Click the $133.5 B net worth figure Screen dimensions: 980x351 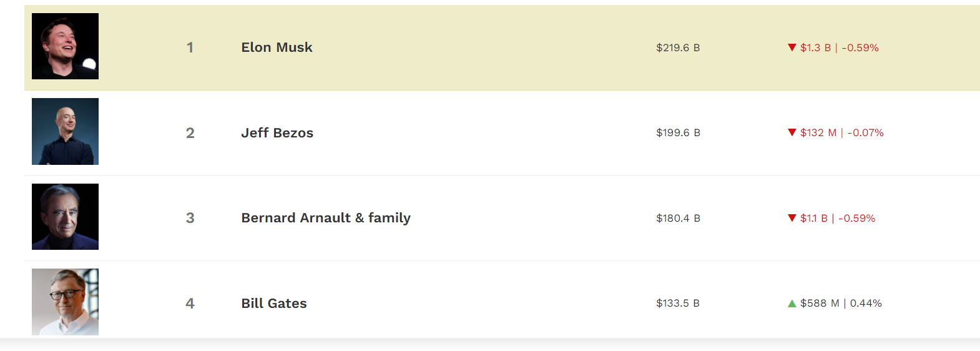pyautogui.click(x=677, y=304)
